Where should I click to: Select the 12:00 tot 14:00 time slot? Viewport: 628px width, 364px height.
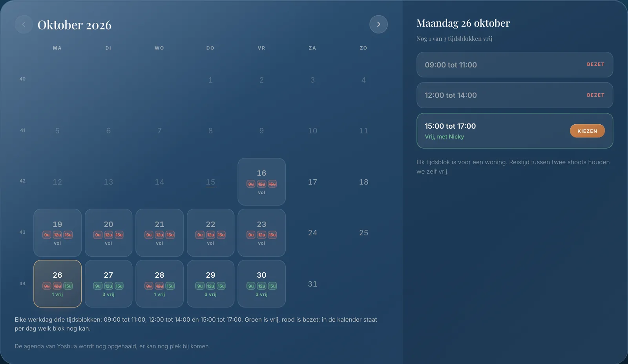[x=515, y=95]
